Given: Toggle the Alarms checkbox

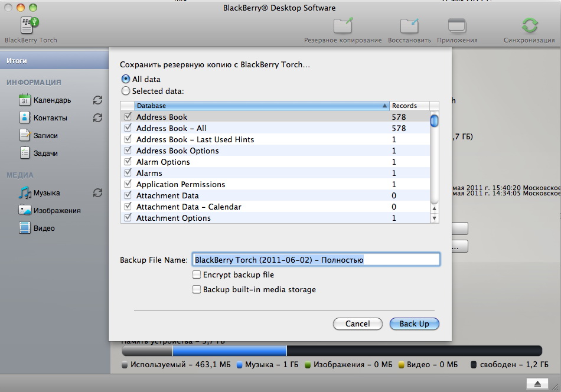Looking at the screenshot, I should pos(128,173).
